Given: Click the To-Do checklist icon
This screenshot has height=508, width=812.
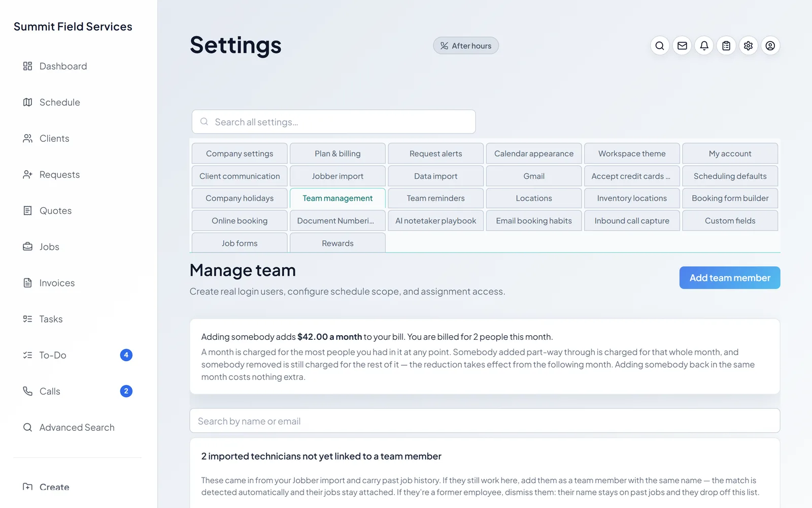Looking at the screenshot, I should 28,355.
